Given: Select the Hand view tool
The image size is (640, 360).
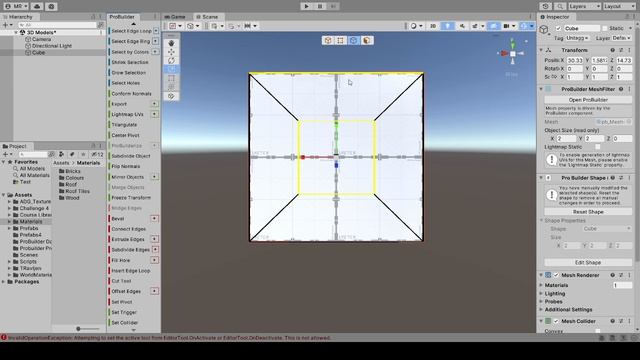Looking at the screenshot, I should [171, 43].
